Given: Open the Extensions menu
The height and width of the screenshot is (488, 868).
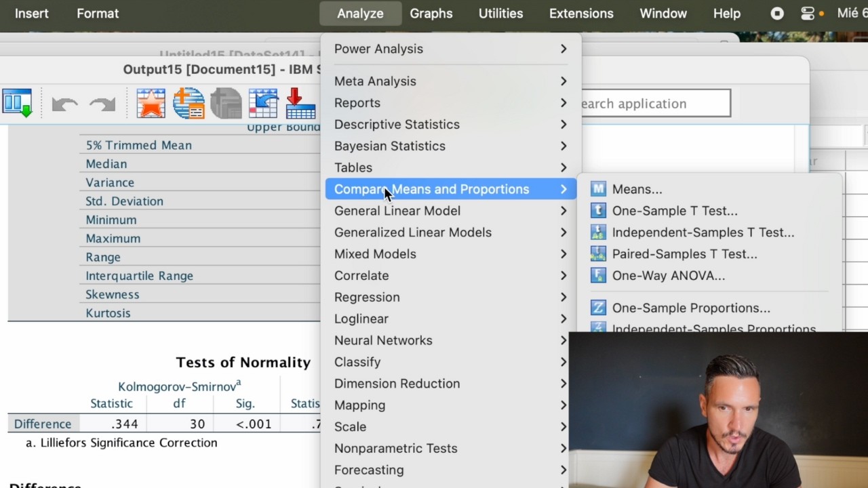Looking at the screenshot, I should (x=581, y=14).
